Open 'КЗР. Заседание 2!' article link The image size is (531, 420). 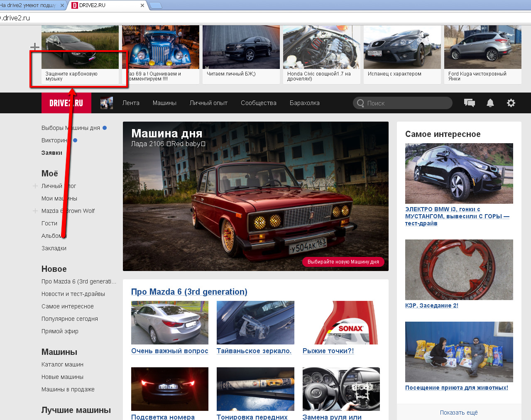pos(432,305)
